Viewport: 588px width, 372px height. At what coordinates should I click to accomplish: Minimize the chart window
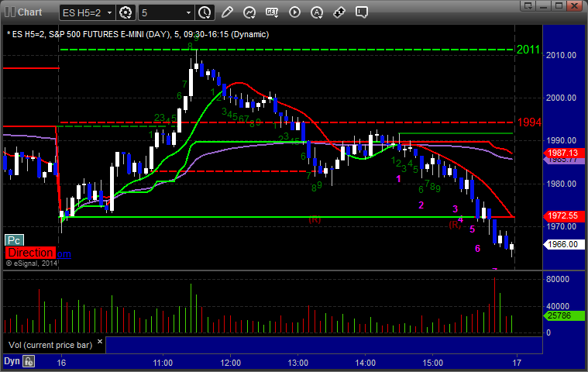543,5
